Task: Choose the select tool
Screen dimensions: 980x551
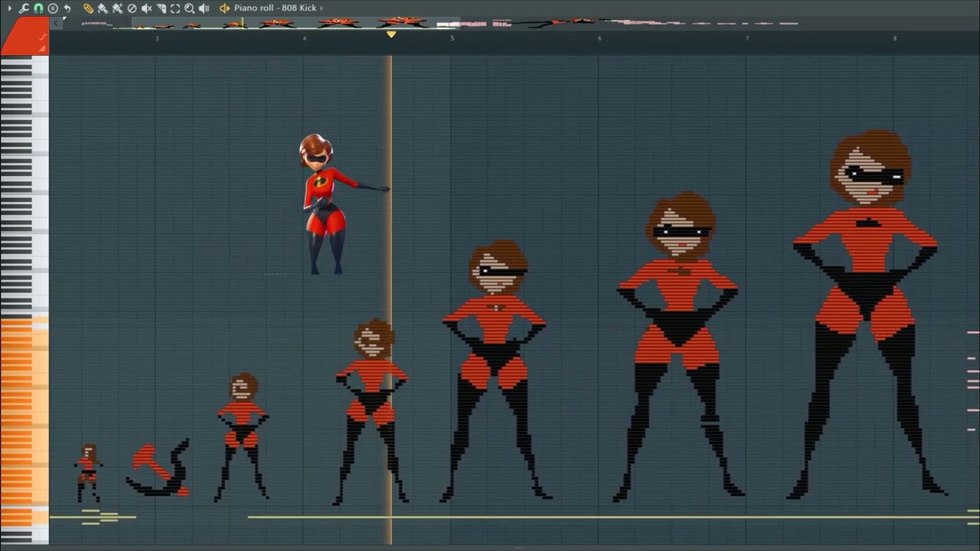Action: 175,8
